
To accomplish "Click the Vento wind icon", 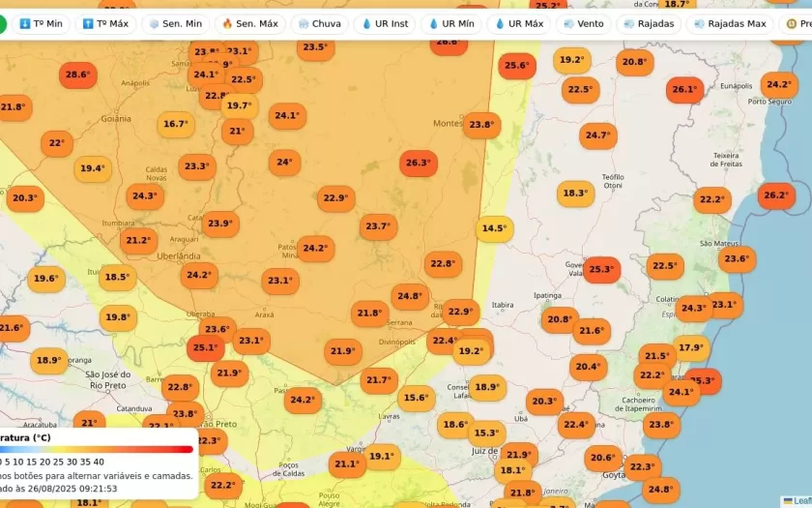I will pos(568,23).
